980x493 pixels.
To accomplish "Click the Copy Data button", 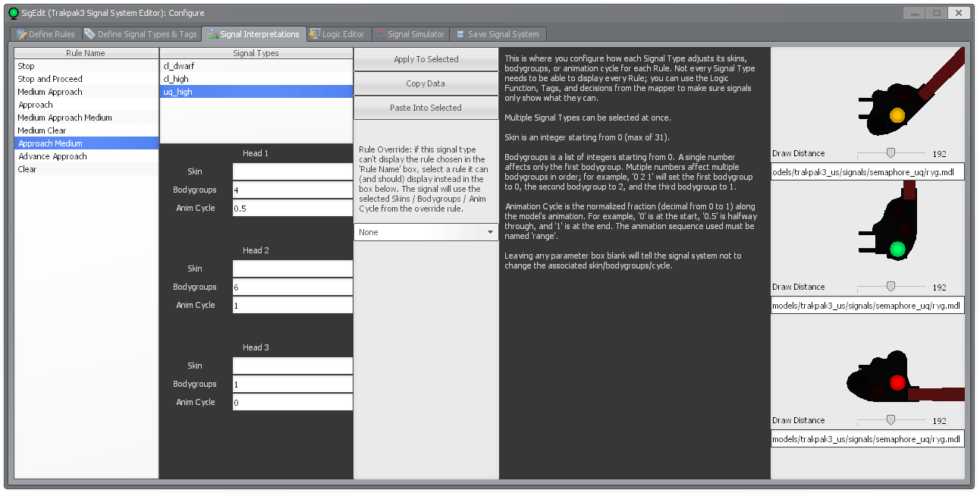I will [426, 83].
